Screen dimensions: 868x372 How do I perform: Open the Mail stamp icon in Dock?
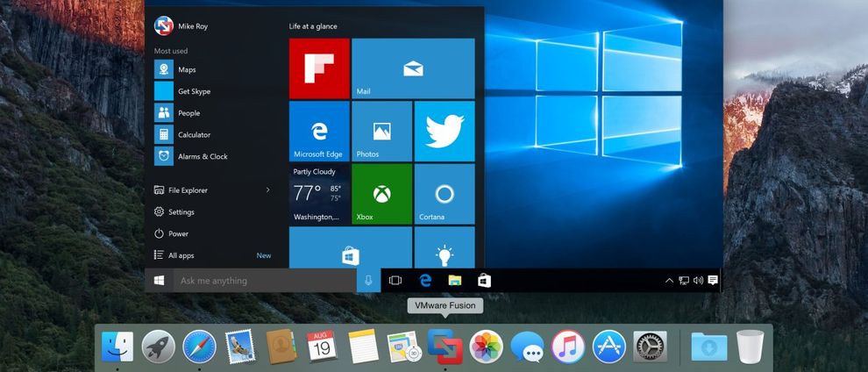tap(241, 347)
